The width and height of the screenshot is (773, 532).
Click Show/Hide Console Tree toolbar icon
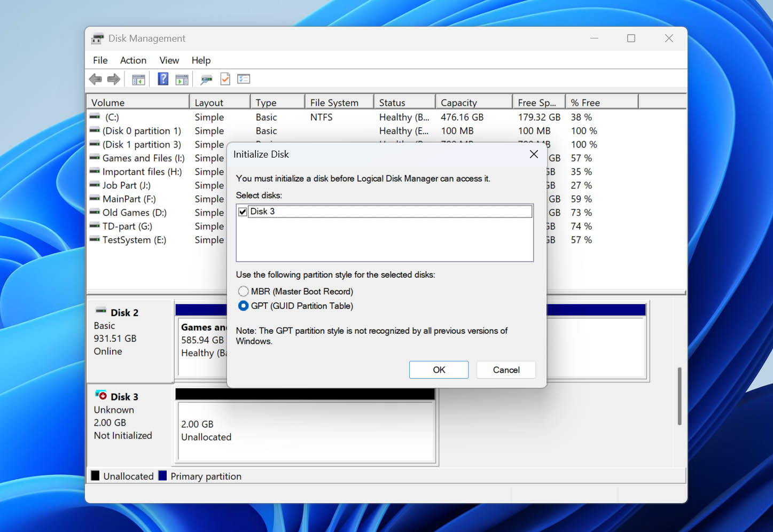click(x=138, y=80)
